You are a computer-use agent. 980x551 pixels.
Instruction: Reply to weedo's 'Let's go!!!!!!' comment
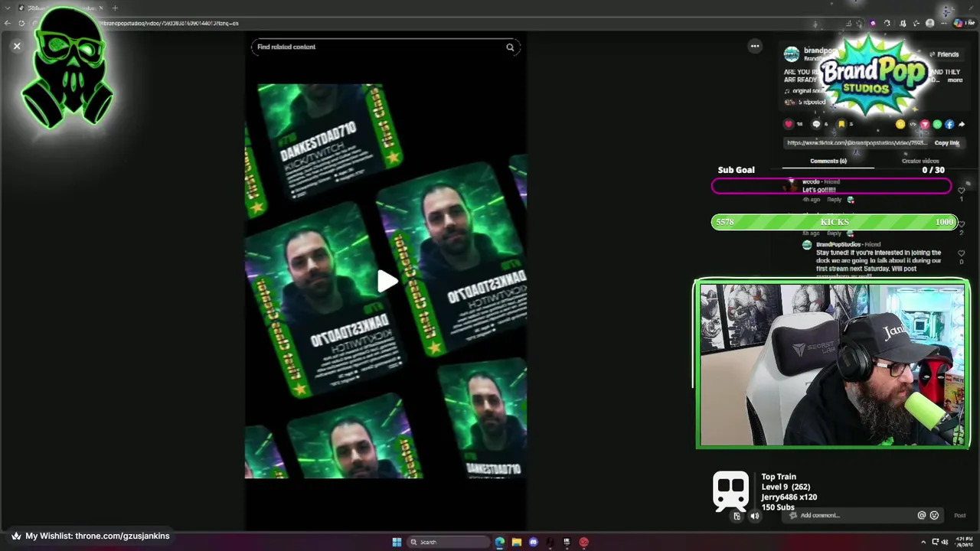(834, 200)
